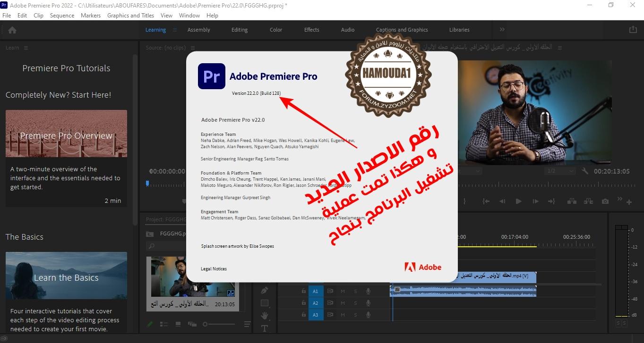Select the mp4 video clip on timeline
The width and height of the screenshot is (644, 343).
pyautogui.click(x=463, y=277)
